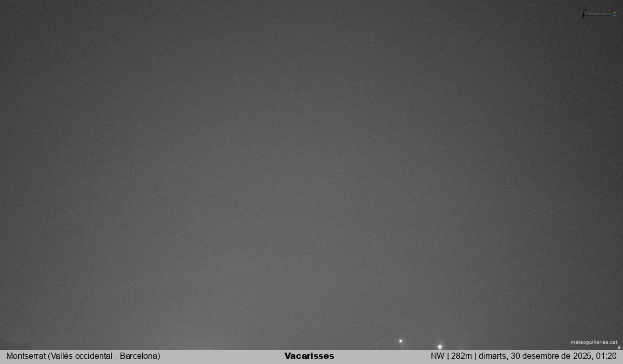Click the weather vane icon in top-right logo
Viewport: 623px width, 364px height.
(x=584, y=13)
